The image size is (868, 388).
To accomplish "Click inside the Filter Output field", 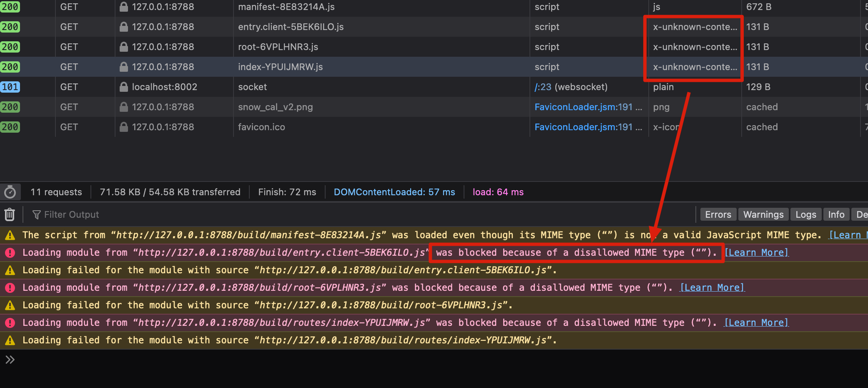I will (125, 214).
